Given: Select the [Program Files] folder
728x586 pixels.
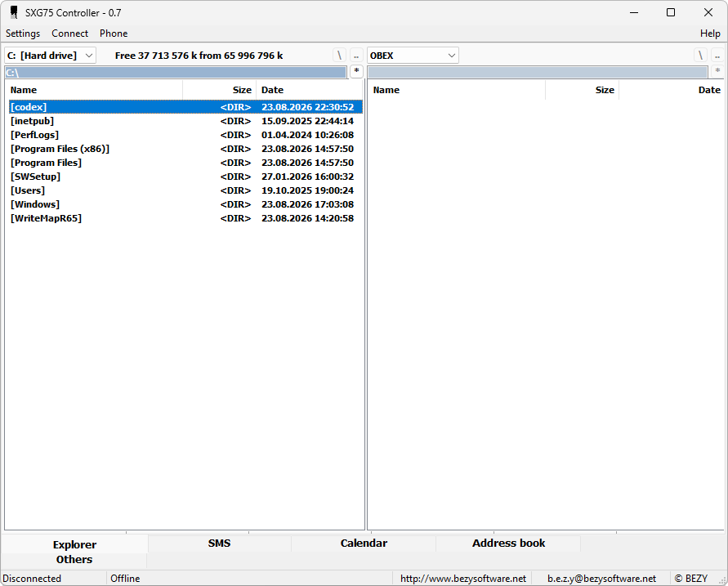Looking at the screenshot, I should (185, 163).
